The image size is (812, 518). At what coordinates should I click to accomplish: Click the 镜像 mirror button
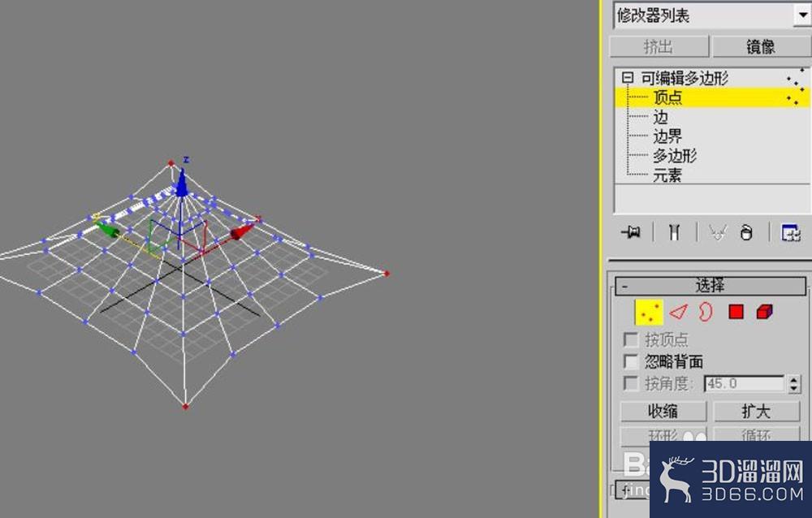tap(762, 46)
